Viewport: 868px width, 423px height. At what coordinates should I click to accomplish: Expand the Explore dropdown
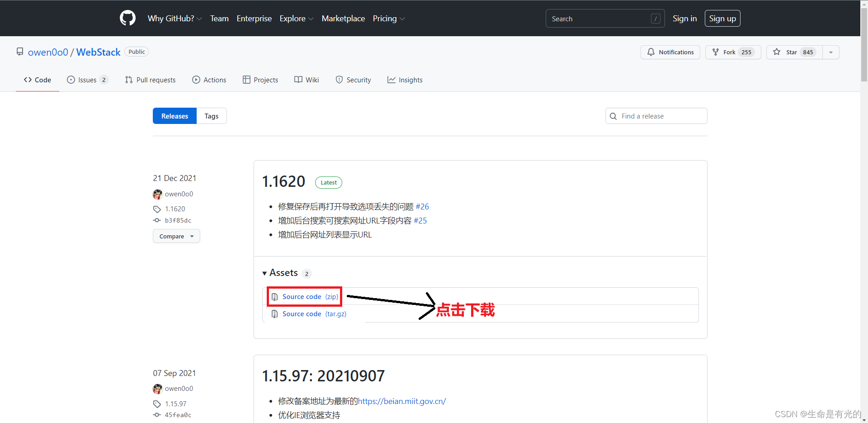pyautogui.click(x=296, y=19)
